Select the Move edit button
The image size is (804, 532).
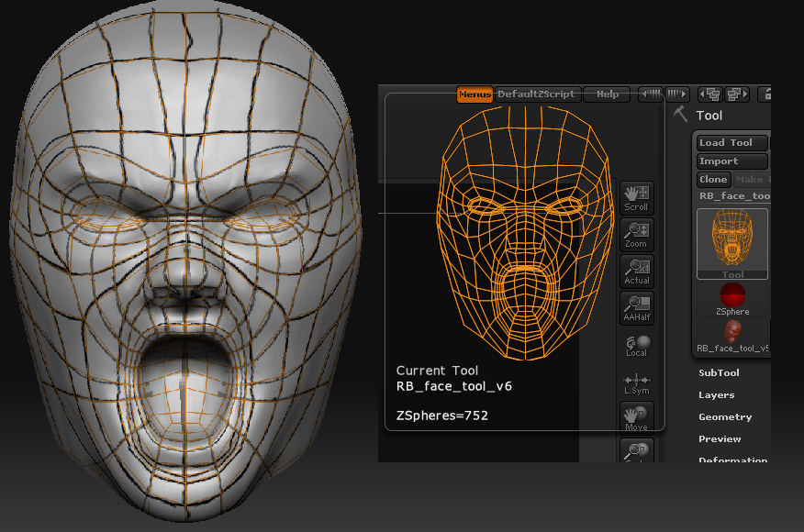[x=636, y=417]
